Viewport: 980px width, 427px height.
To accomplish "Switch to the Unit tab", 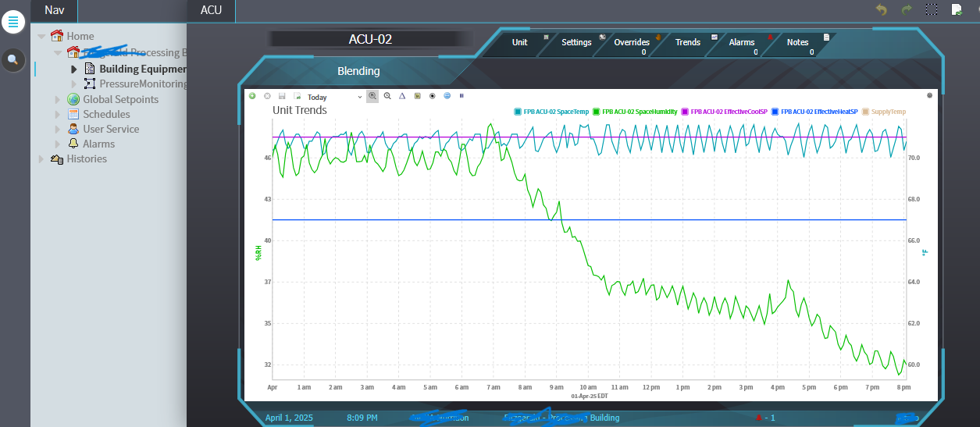I will tap(520, 42).
